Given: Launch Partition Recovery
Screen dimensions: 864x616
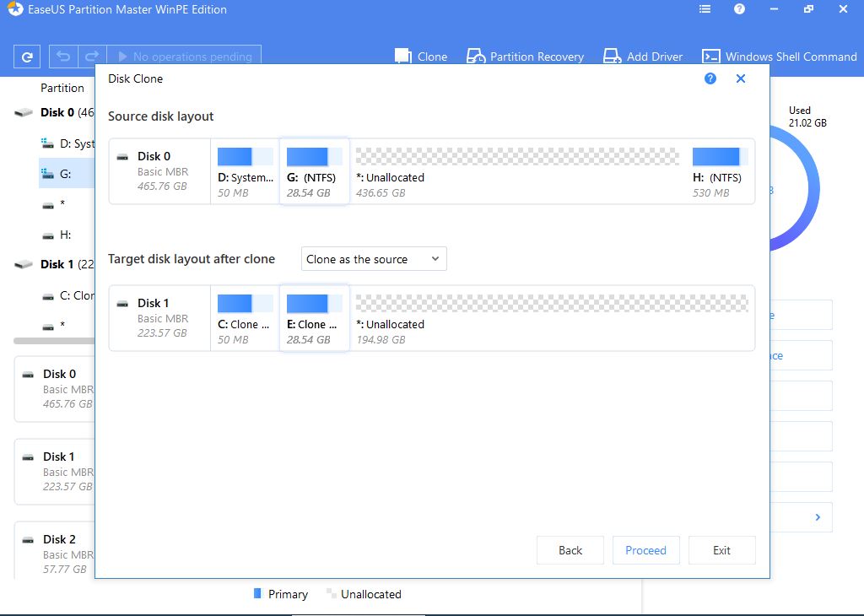Looking at the screenshot, I should tap(525, 57).
